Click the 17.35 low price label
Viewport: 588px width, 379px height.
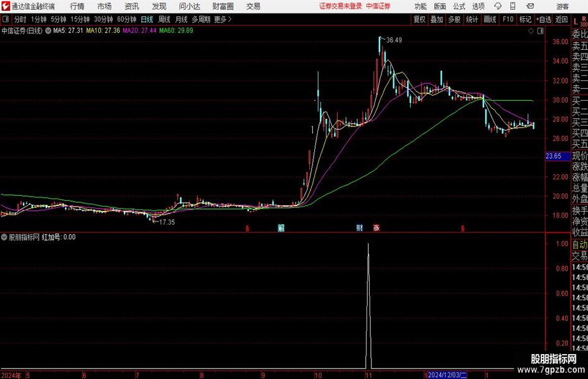pyautogui.click(x=167, y=222)
